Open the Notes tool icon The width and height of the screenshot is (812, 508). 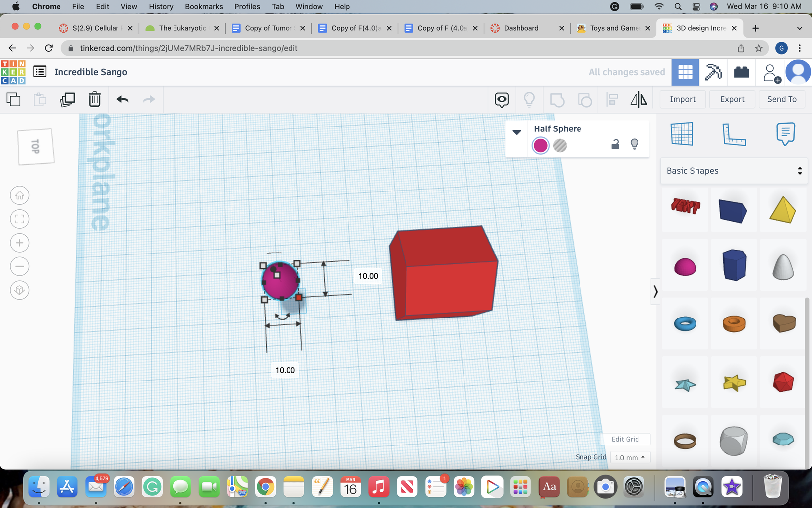pos(785,134)
